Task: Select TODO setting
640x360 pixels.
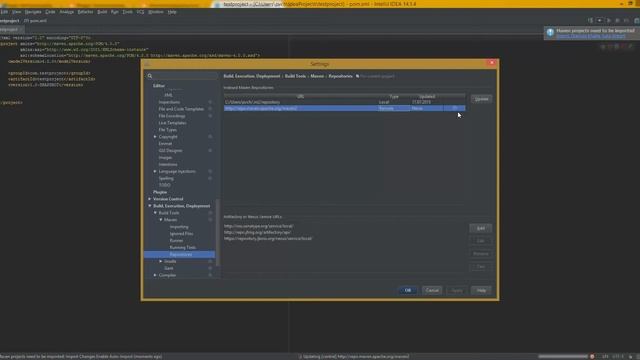Action: tap(164, 185)
